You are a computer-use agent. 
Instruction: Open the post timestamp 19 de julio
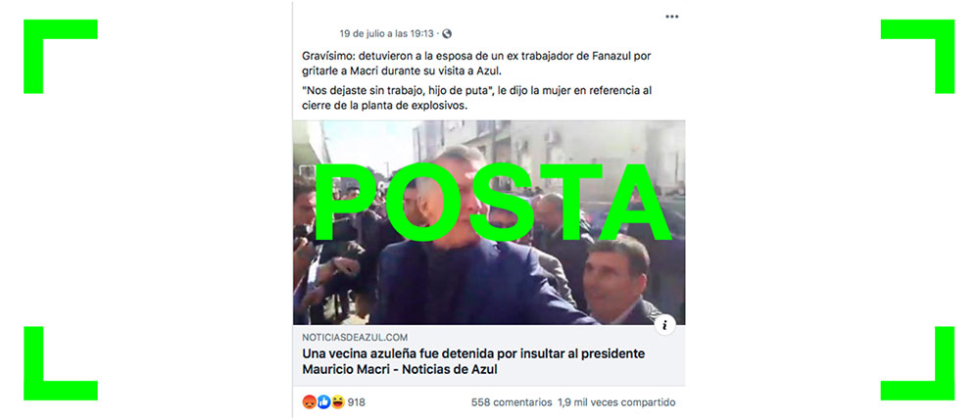[387, 33]
